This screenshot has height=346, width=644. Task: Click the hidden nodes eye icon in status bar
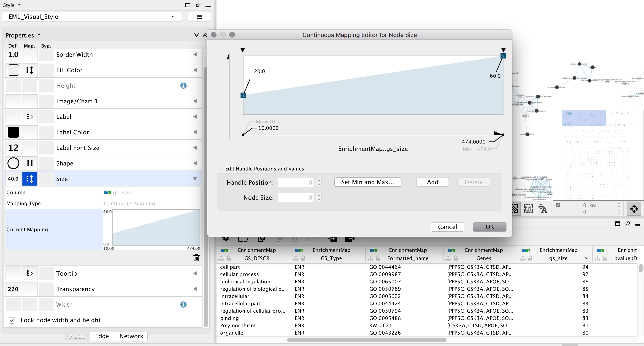coord(594,205)
